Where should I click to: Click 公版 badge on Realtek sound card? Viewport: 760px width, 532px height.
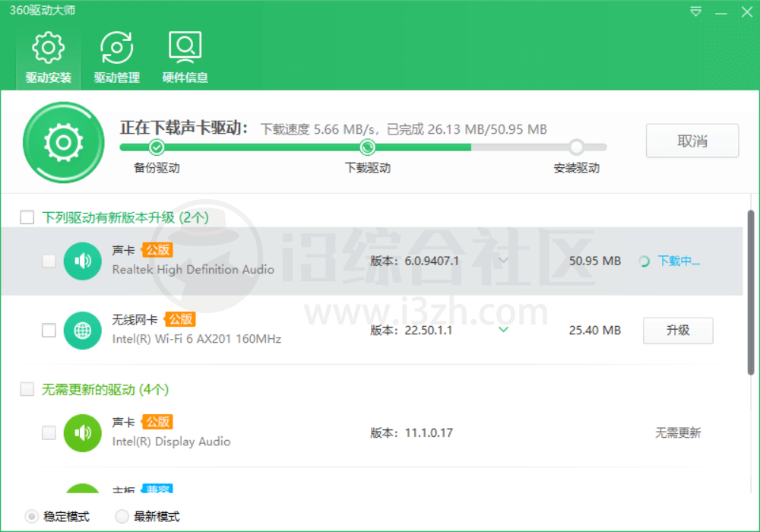pos(157,250)
